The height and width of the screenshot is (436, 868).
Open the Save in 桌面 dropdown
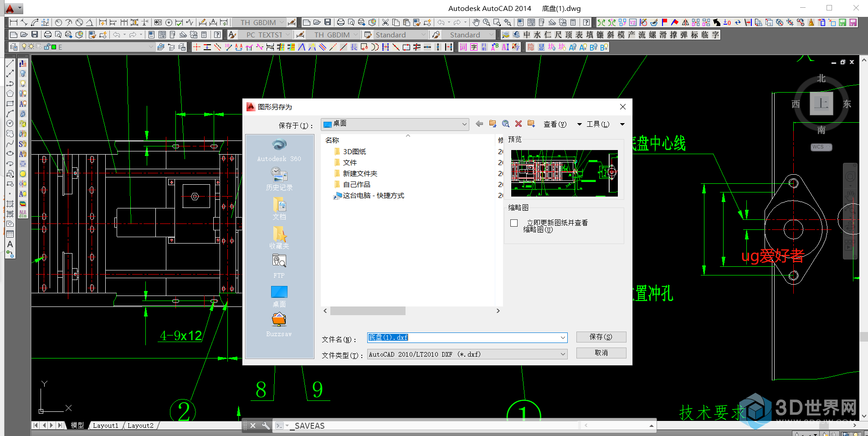pyautogui.click(x=395, y=124)
